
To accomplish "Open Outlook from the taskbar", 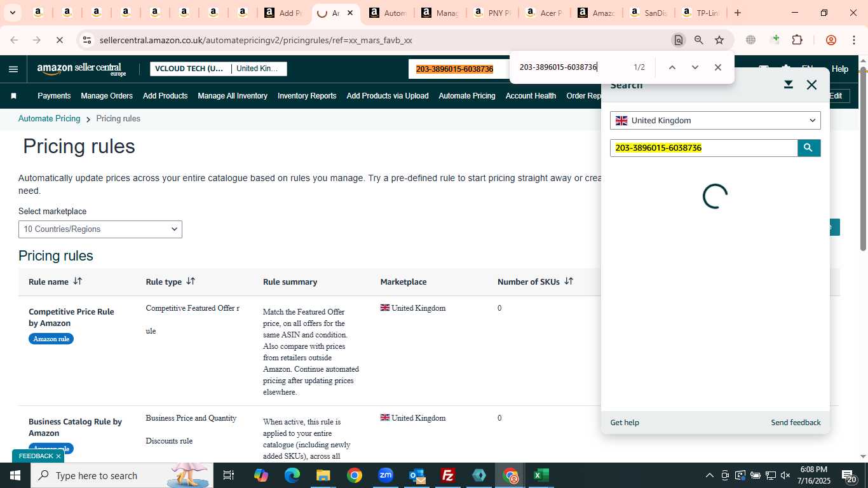I will (x=417, y=475).
